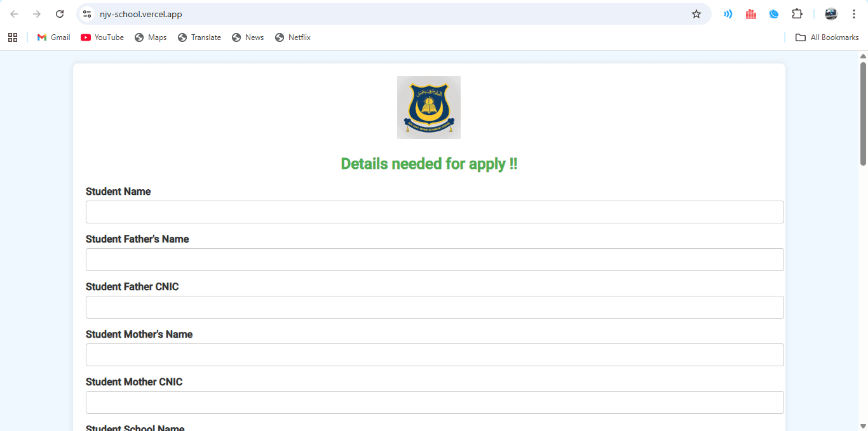The width and height of the screenshot is (868, 431).
Task: Bookmark this page with the star icon
Action: (696, 14)
